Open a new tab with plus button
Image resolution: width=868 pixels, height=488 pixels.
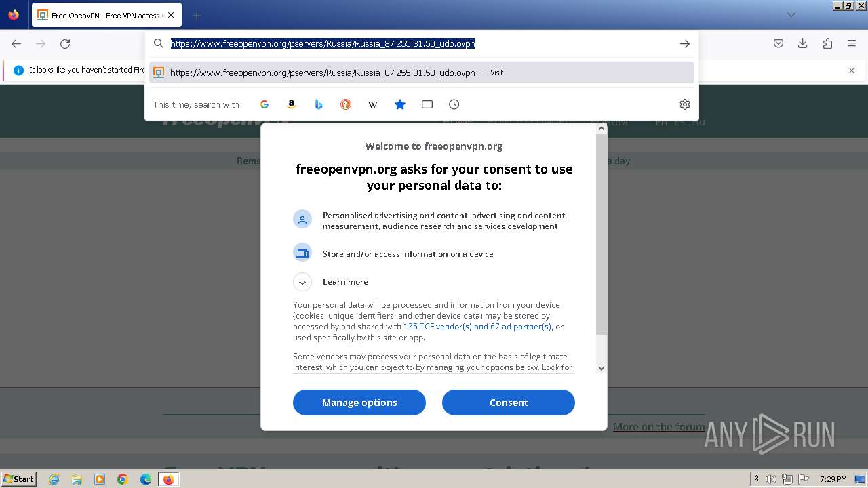(x=197, y=15)
